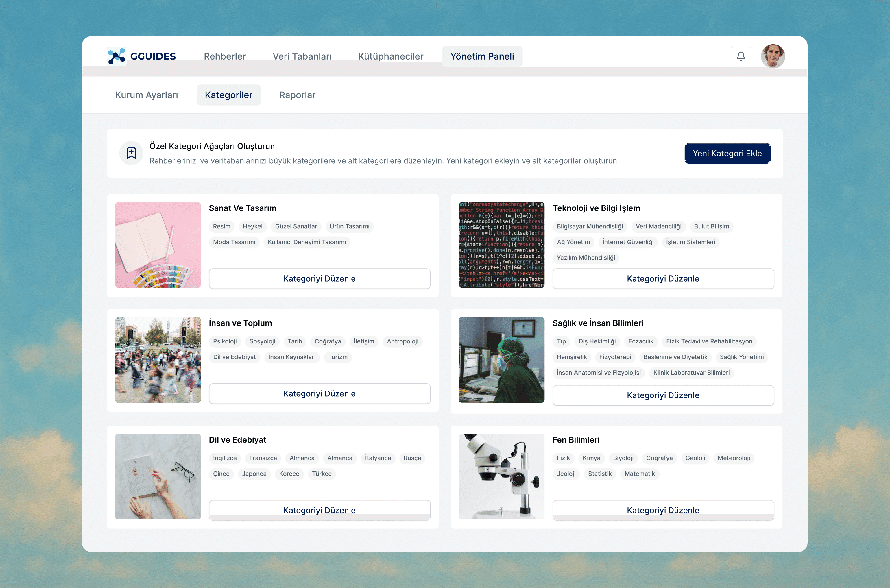
Task: Switch to the Rehberler menu
Action: coord(225,56)
